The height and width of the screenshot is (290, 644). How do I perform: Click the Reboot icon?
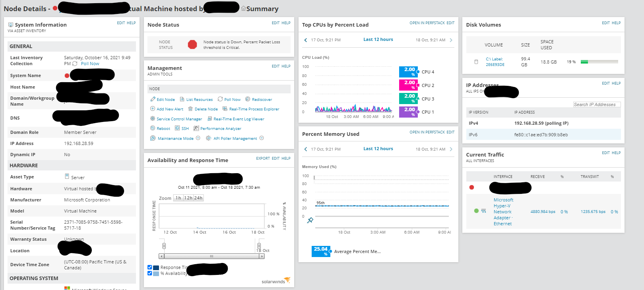(153, 128)
